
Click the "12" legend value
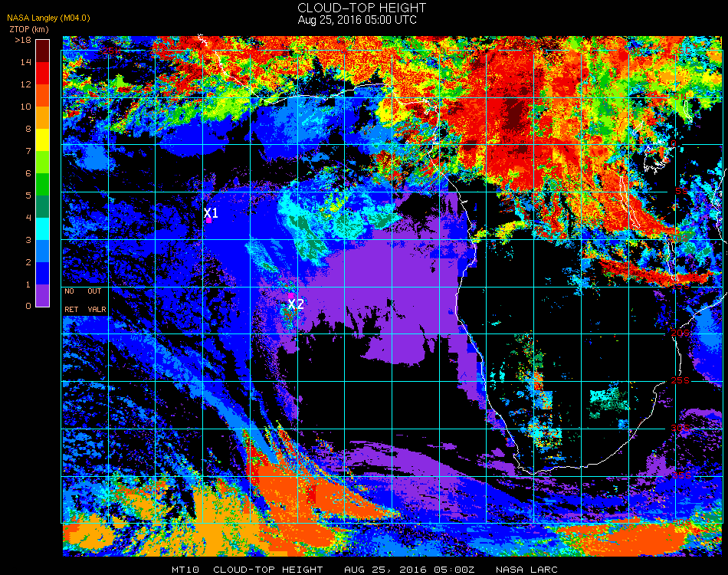click(26, 84)
